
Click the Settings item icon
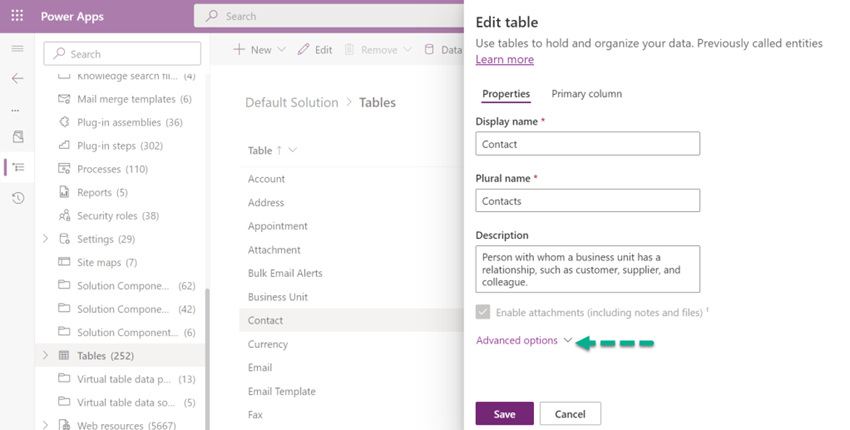pos(64,239)
